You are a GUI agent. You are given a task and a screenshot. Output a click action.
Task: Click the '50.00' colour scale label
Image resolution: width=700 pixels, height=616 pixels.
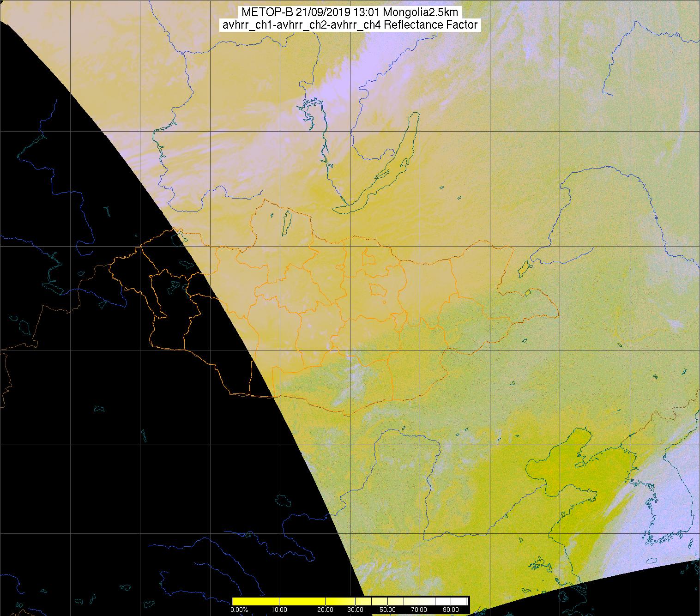pos(388,610)
